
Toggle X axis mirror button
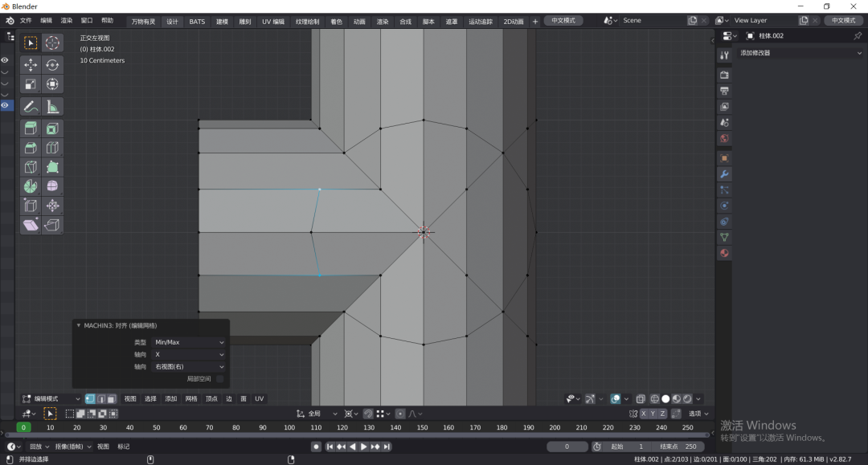644,414
